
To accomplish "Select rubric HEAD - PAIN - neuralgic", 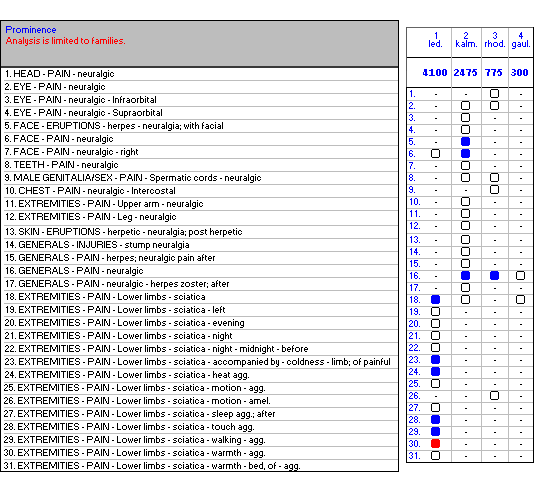I will coord(60,74).
